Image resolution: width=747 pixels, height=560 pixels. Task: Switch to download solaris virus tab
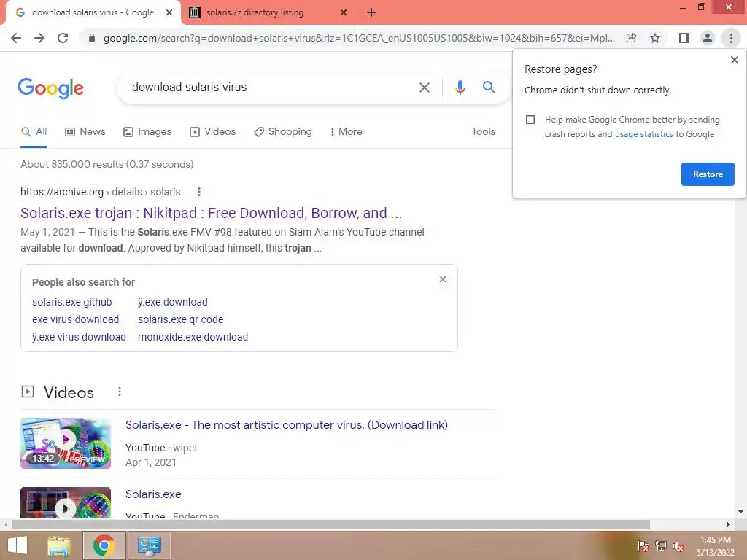tap(93, 12)
